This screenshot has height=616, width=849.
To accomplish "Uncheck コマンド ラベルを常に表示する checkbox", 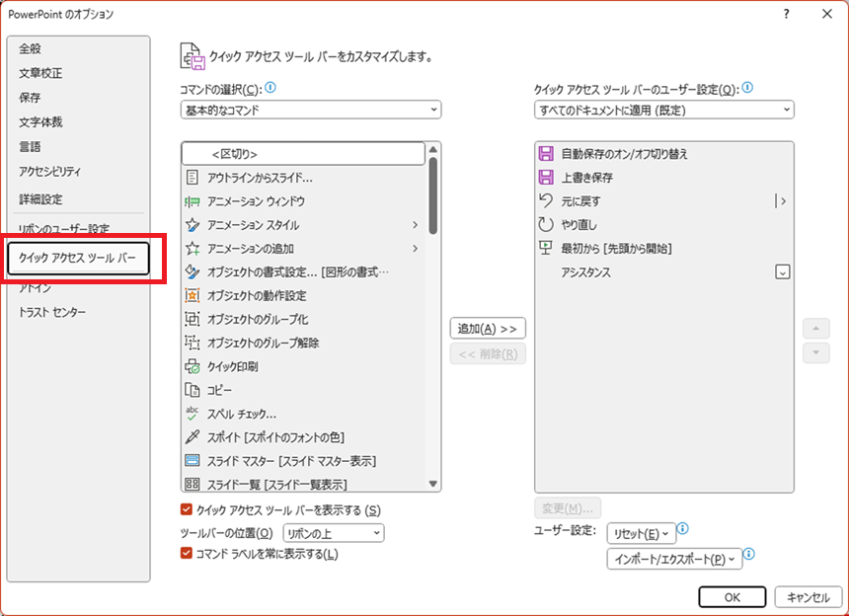I will [187, 554].
